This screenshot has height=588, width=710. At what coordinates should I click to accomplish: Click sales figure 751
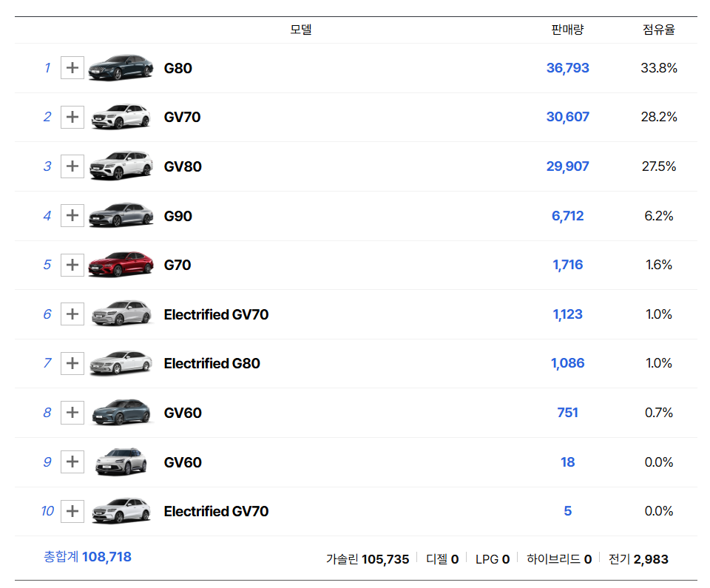(x=568, y=413)
